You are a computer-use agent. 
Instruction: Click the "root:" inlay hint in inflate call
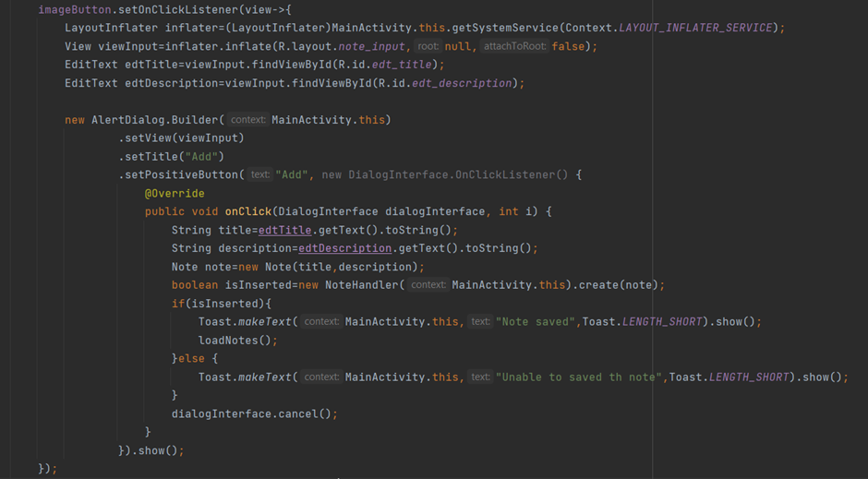tap(427, 46)
